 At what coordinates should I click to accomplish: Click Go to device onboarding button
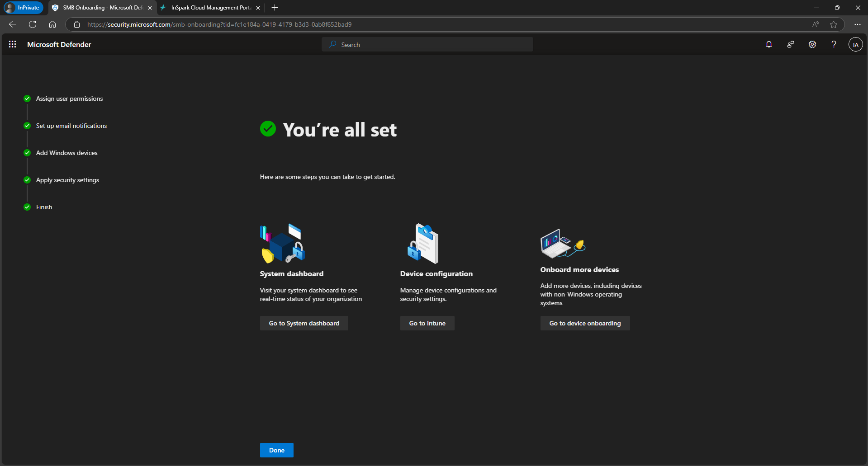[x=585, y=323]
